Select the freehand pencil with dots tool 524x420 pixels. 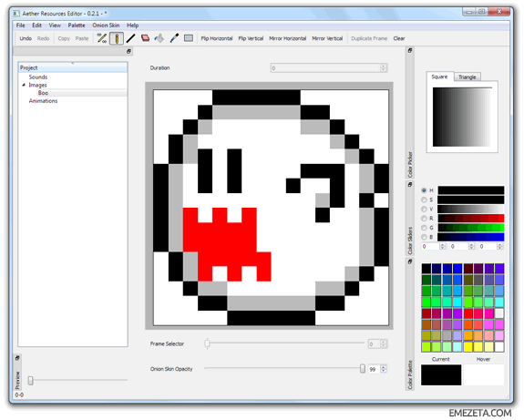101,38
